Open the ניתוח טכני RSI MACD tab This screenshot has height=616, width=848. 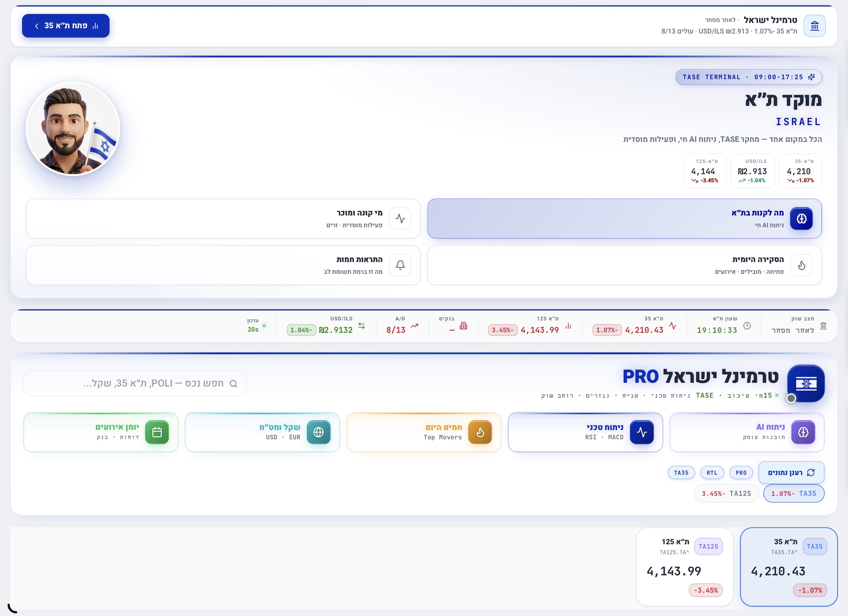pyautogui.click(x=585, y=433)
